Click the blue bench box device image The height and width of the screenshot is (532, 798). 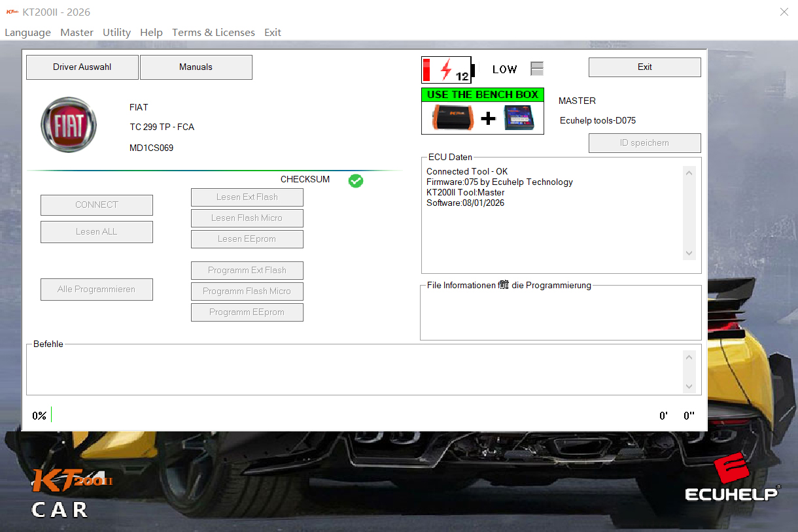(x=519, y=118)
